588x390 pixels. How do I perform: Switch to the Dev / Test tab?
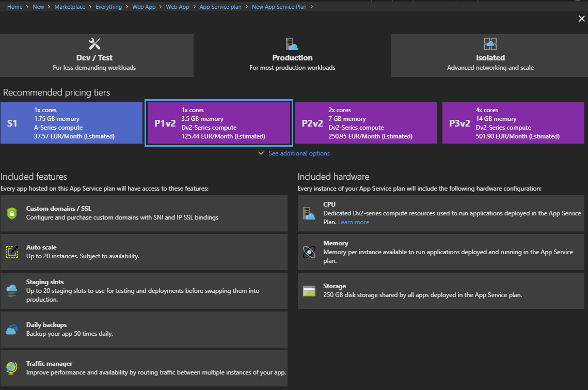coord(97,56)
